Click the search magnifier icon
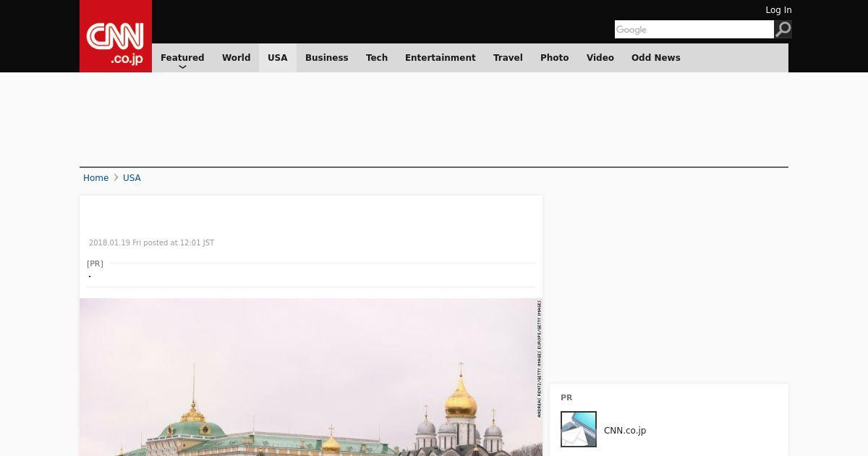Viewport: 868px width, 456px height. 783,29
